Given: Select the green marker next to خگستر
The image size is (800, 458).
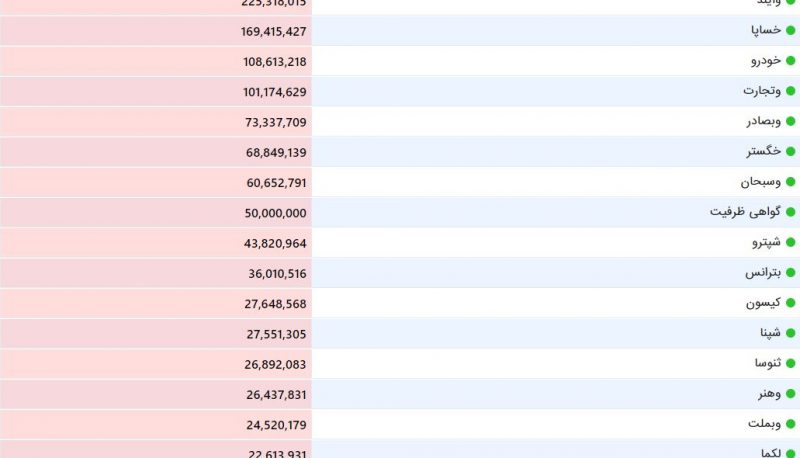Looking at the screenshot, I should pyautogui.click(x=791, y=151).
